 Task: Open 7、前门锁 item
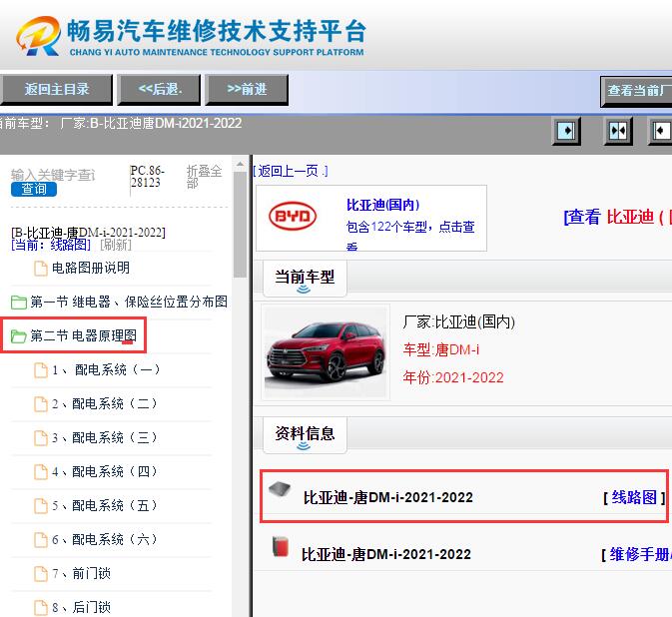82,573
